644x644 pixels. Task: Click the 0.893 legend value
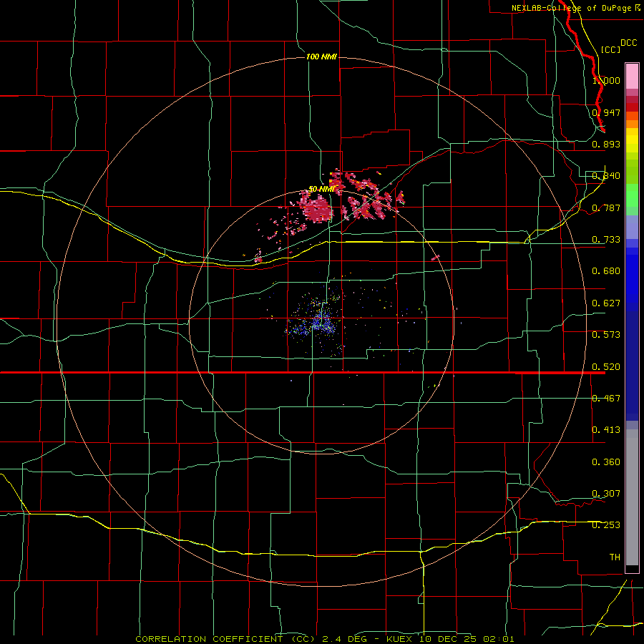pos(606,144)
